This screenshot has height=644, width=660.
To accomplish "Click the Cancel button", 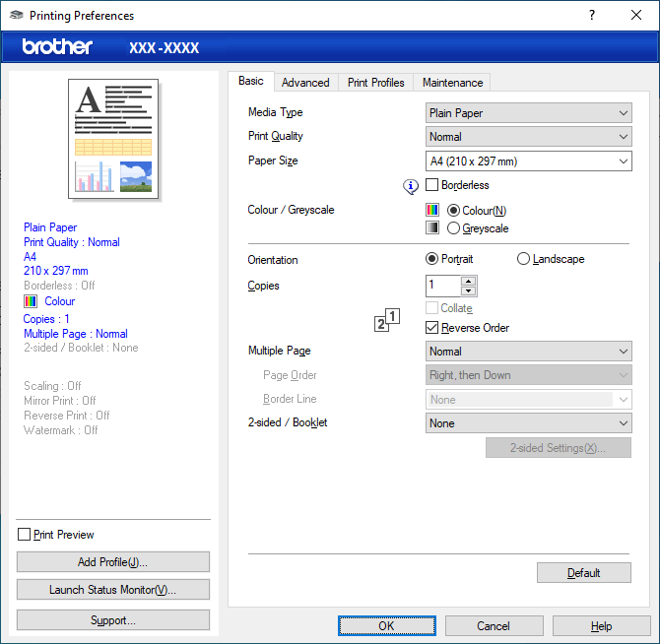I will (x=494, y=626).
